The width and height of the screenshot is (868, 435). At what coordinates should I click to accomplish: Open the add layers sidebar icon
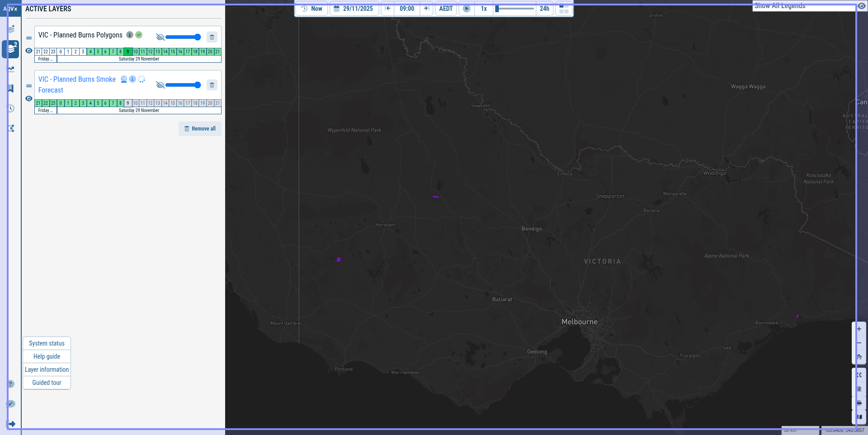click(11, 29)
